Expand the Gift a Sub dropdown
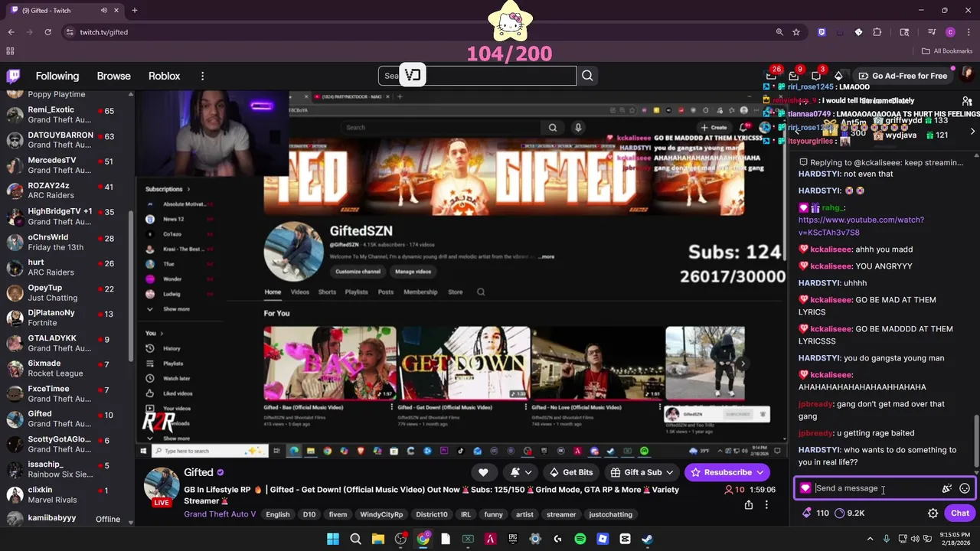The image size is (980, 551). point(669,472)
